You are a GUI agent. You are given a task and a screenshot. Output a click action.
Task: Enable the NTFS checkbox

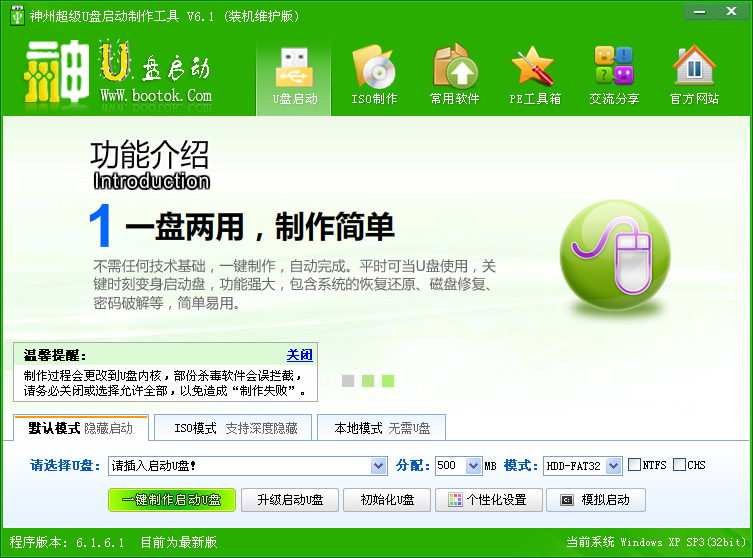[634, 464]
